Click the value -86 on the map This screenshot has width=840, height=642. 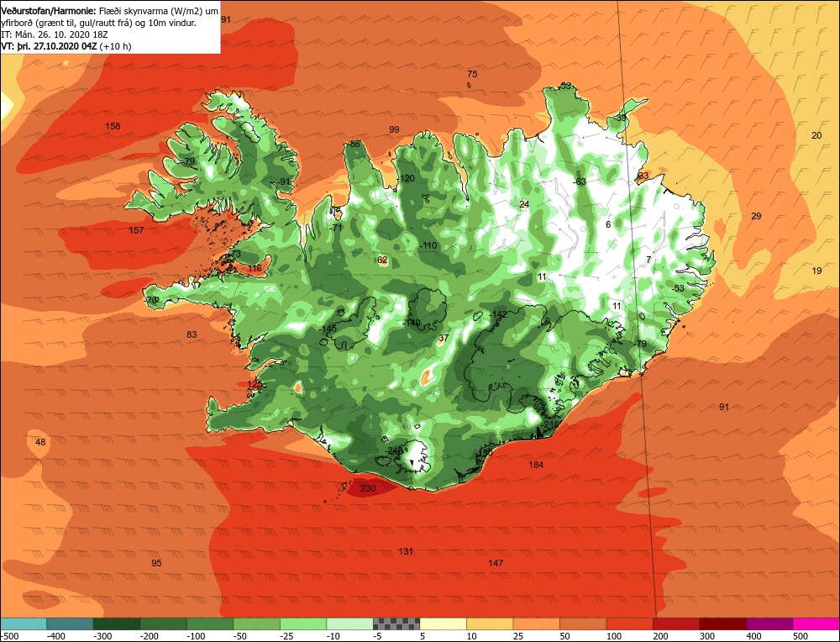click(353, 145)
